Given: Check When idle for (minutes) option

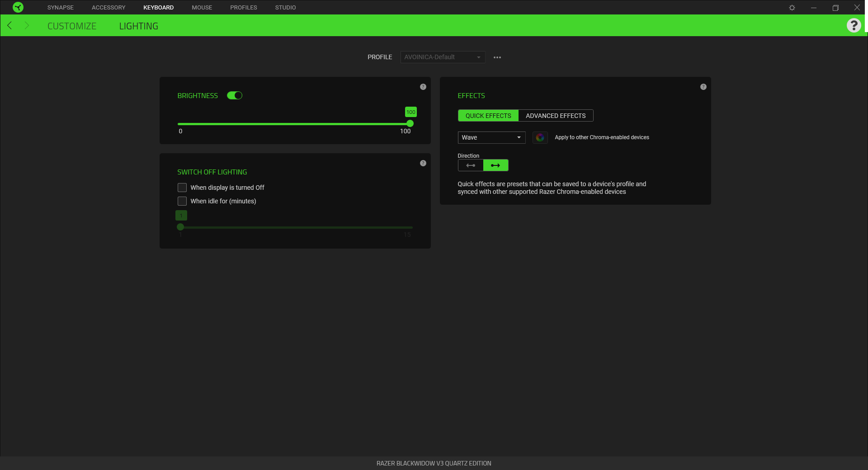Looking at the screenshot, I should click(182, 201).
